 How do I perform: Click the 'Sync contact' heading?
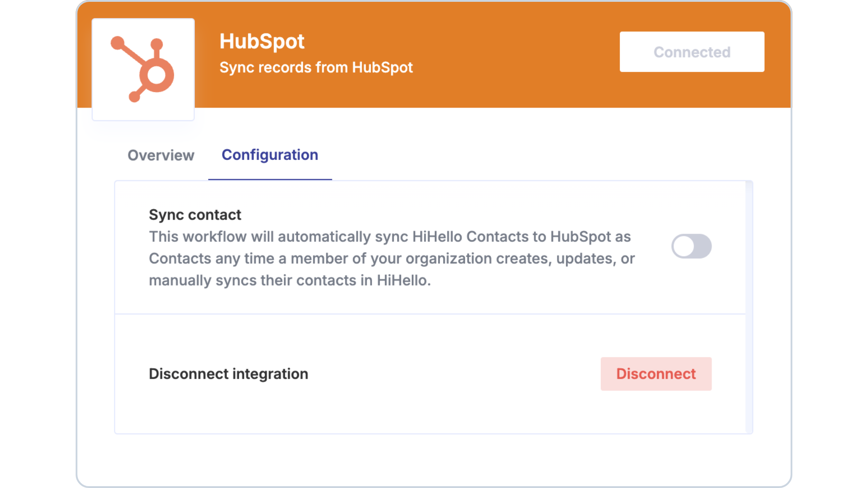[195, 215]
